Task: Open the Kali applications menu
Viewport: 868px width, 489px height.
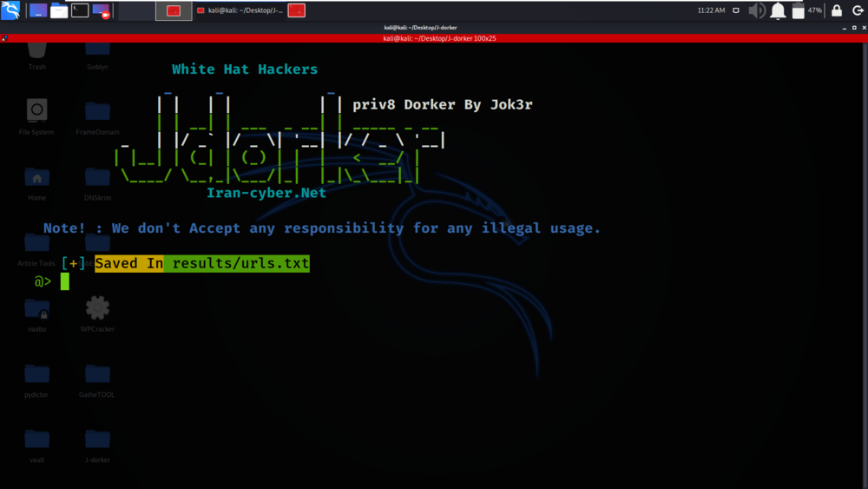Action: 10,10
